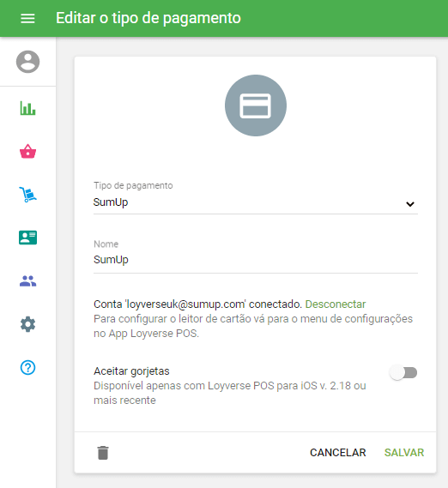Viewport: 448px width, 488px height.
Task: Open the hamburger navigation menu
Action: [27, 18]
